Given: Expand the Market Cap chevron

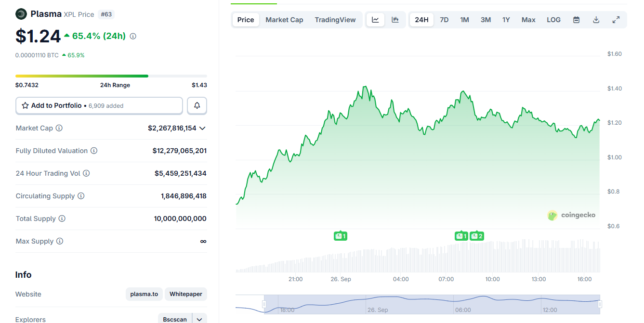Looking at the screenshot, I should pos(203,128).
